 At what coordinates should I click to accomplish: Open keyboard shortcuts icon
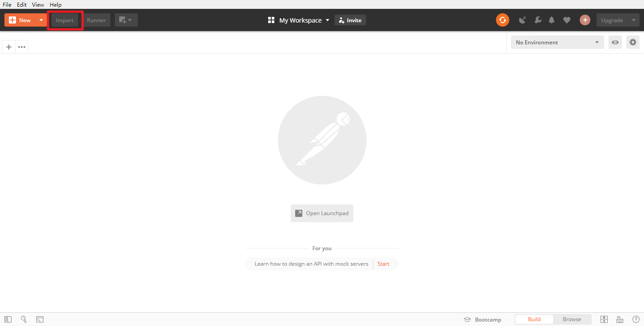click(x=620, y=319)
